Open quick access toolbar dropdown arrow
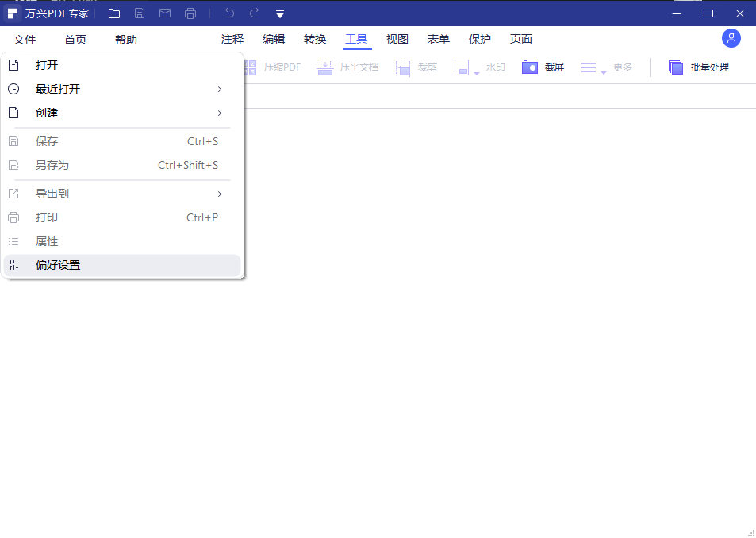The image size is (756, 538). (x=280, y=13)
